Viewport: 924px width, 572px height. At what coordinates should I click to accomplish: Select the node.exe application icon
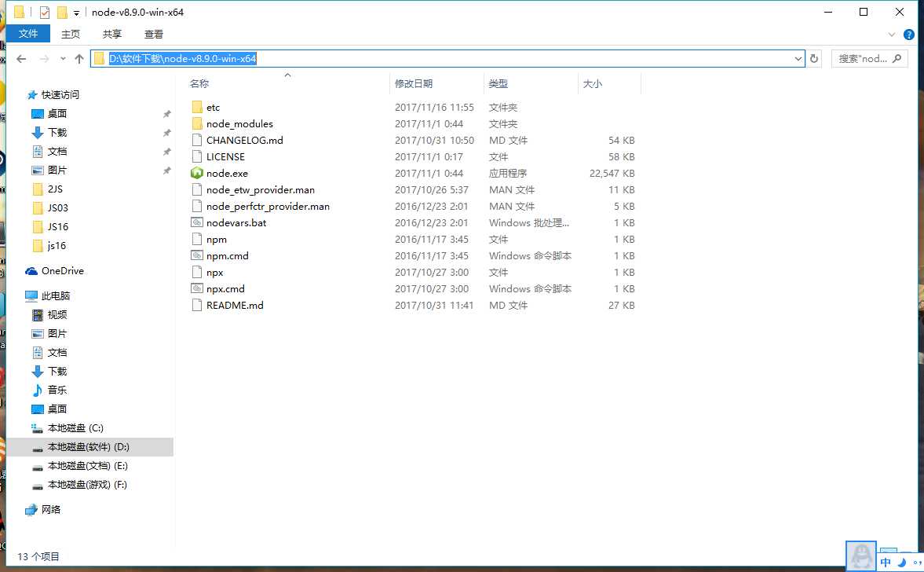click(x=197, y=174)
